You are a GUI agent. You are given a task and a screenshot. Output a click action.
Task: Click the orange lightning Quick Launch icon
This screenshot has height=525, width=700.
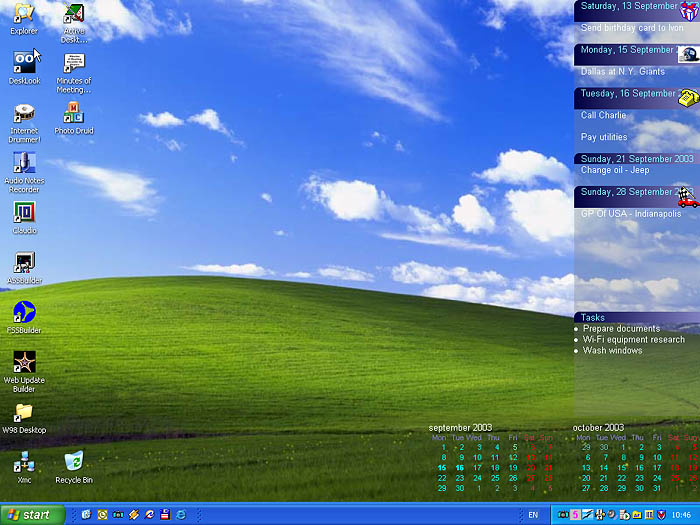[x=133, y=515]
